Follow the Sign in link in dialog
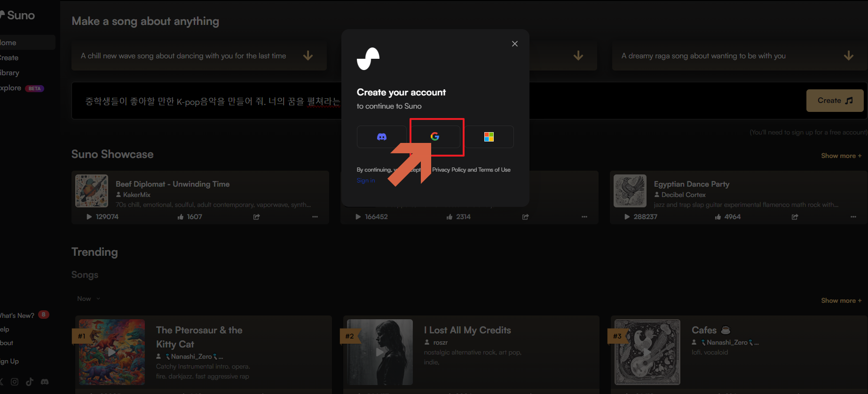868x394 pixels. coord(366,181)
